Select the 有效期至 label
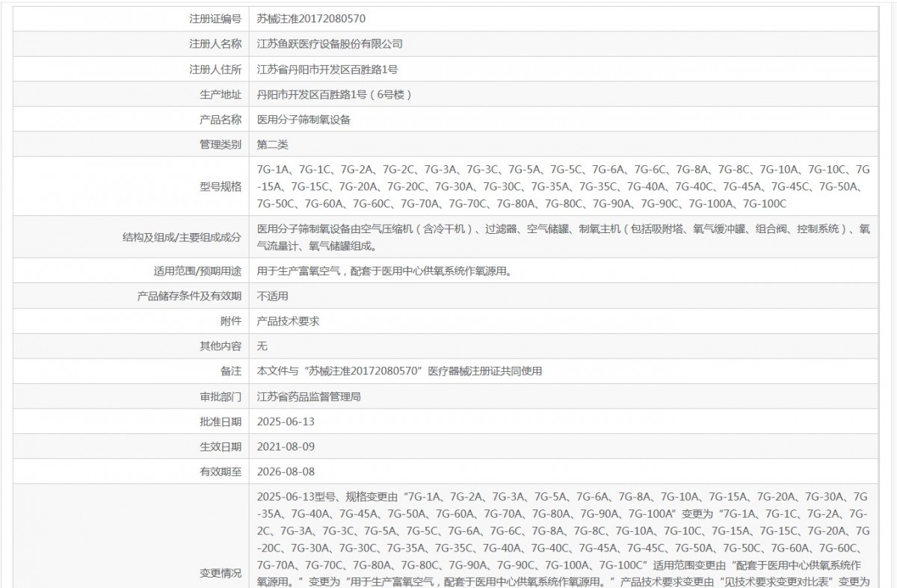This screenshot has width=897, height=588. (221, 472)
